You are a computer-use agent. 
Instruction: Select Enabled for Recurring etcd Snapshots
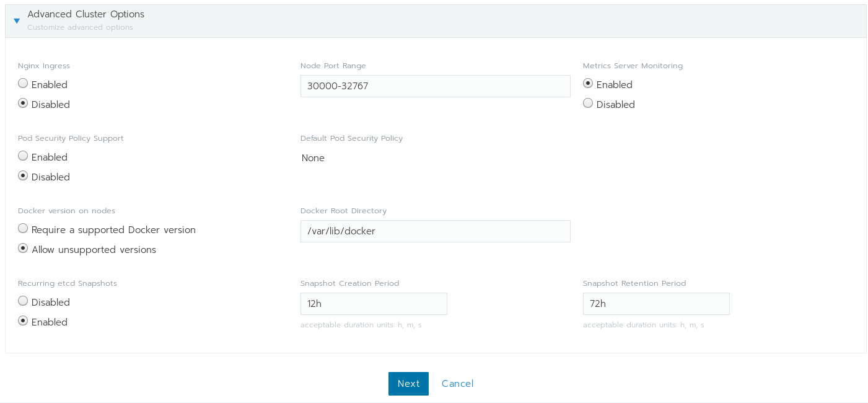[23, 321]
